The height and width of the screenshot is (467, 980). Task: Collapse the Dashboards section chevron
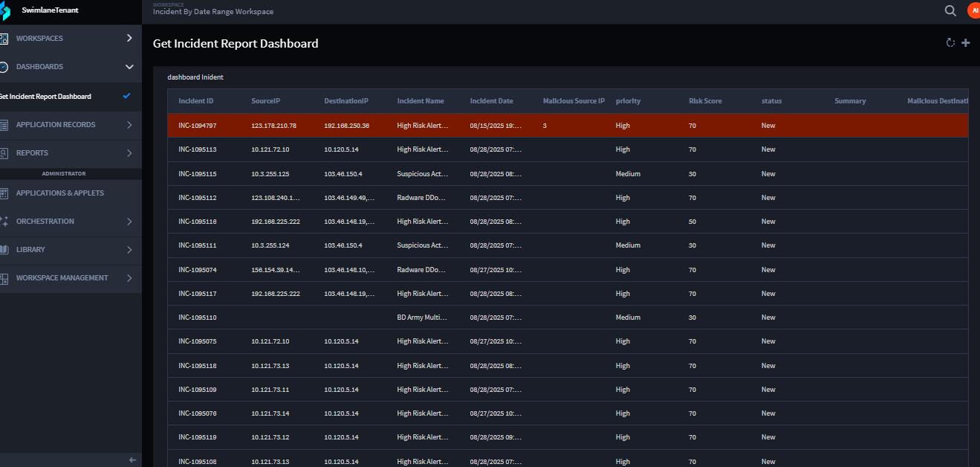point(129,67)
